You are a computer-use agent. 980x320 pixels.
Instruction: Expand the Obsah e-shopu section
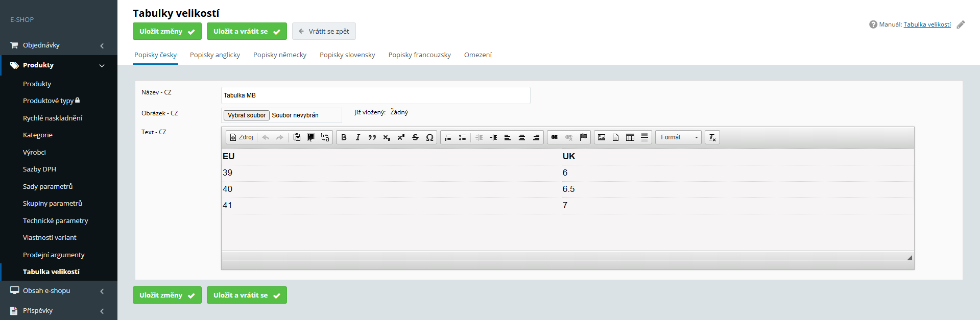tap(59, 291)
